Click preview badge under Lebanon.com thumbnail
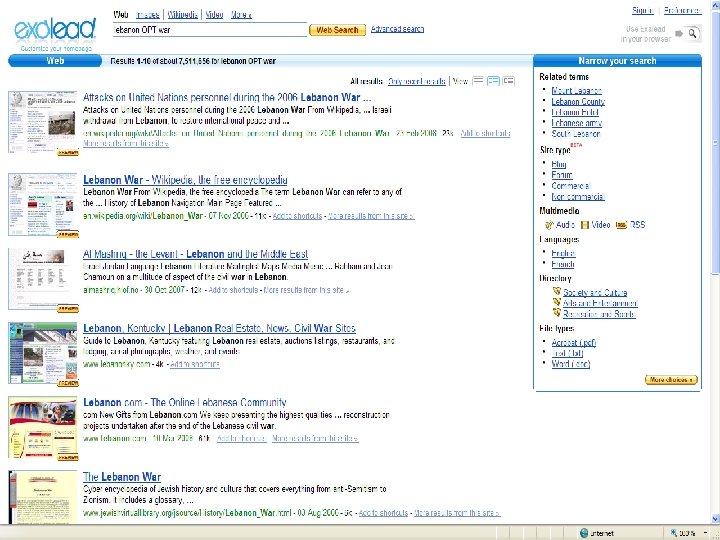The image size is (720, 540). pos(68,457)
